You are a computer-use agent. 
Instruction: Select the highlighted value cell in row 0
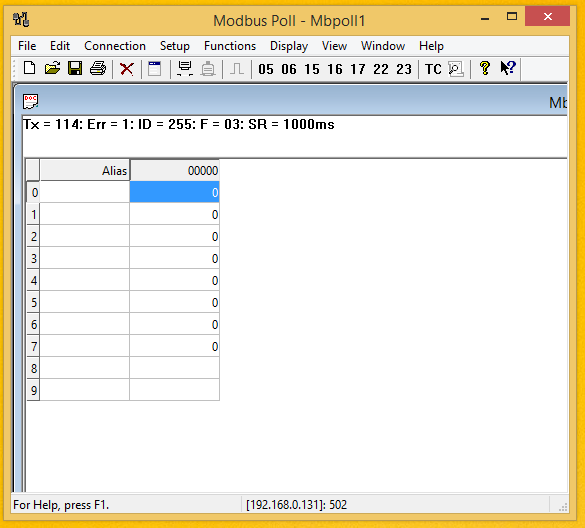coord(175,192)
